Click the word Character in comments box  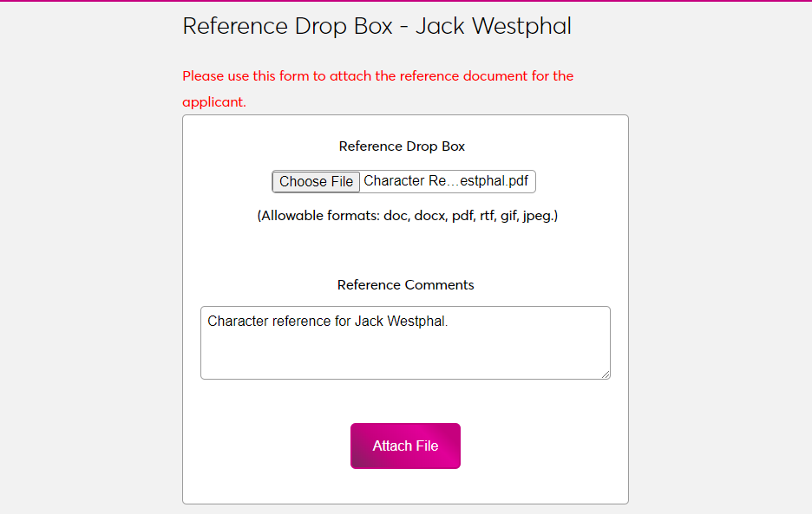[238, 322]
